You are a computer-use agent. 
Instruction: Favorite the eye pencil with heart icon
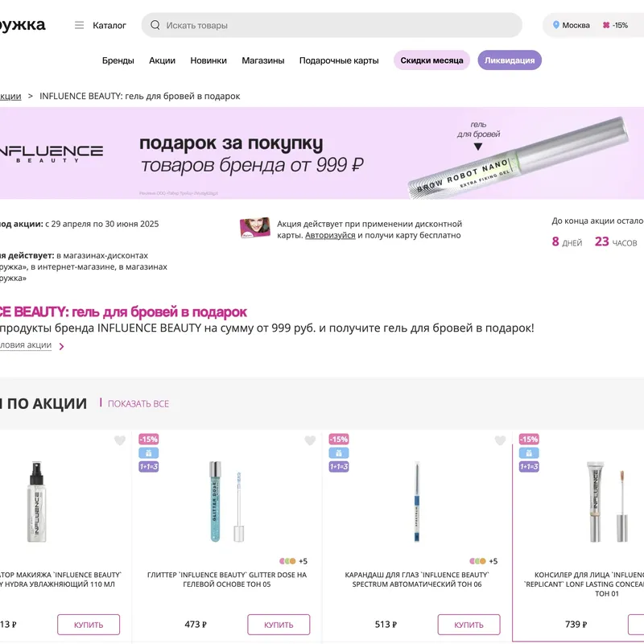[500, 440]
